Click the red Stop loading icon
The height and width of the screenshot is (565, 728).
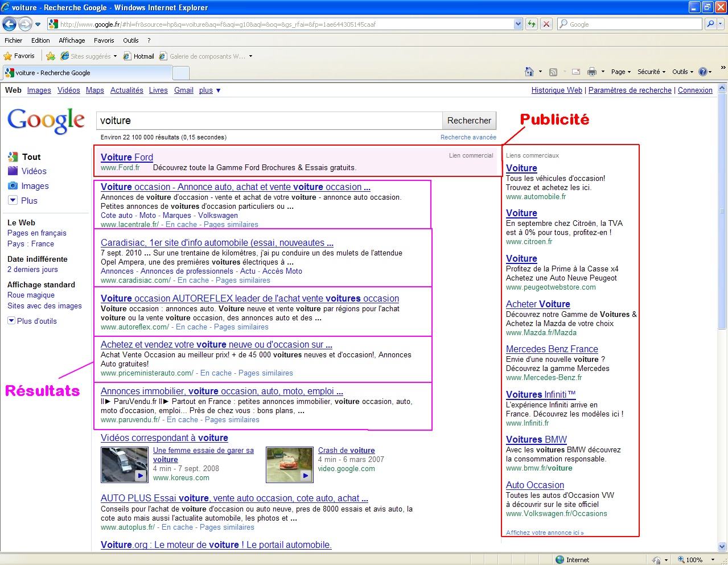click(x=546, y=24)
